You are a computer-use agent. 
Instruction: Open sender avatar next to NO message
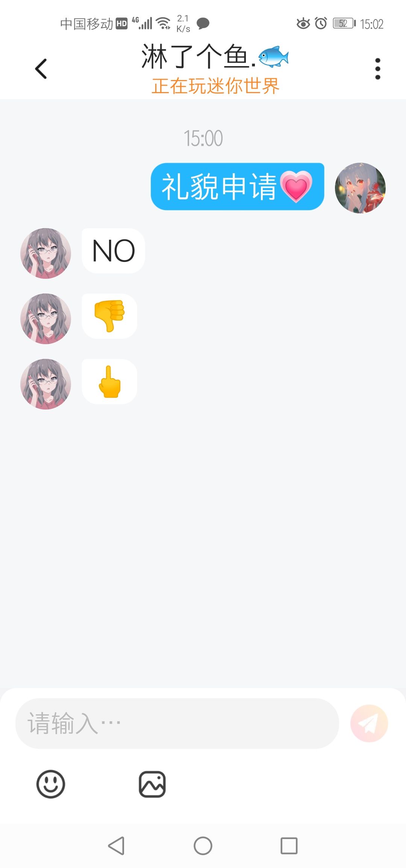point(45,253)
